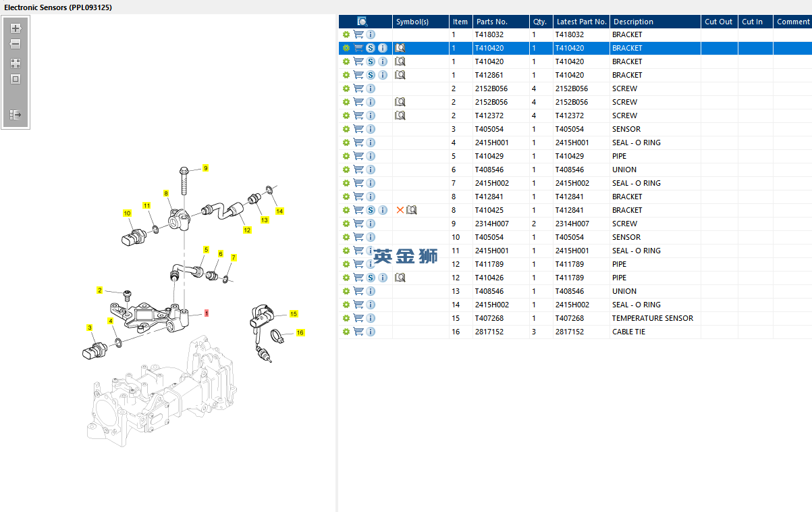
Task: Click the S icon on the T412861 row
Action: point(371,75)
